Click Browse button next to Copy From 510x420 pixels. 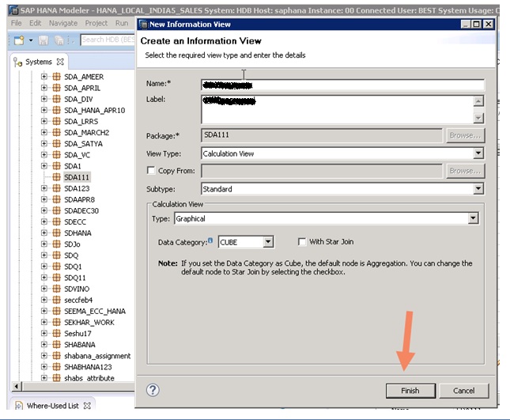point(465,171)
